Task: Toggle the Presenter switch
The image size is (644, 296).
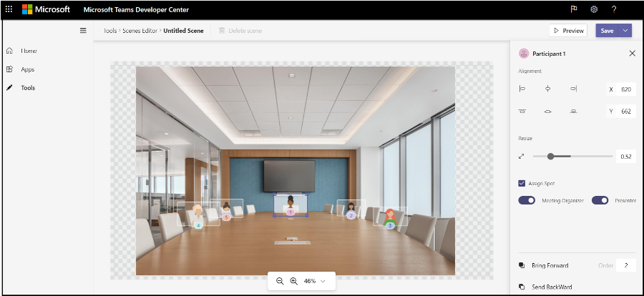Action: [x=600, y=201]
